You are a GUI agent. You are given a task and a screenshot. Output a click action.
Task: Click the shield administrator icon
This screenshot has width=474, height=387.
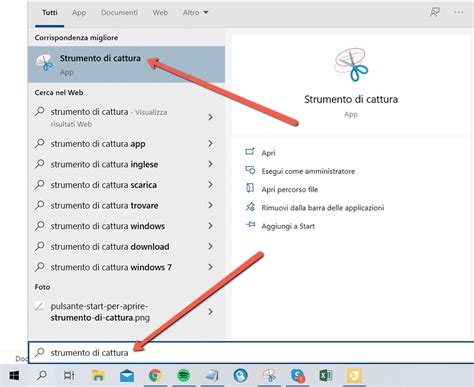[250, 170]
